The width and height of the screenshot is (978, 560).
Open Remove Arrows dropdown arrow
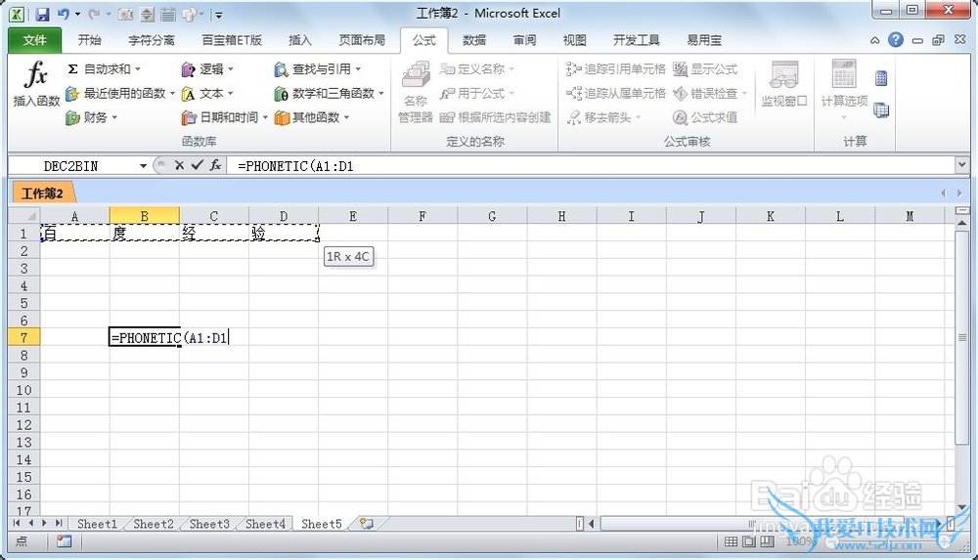(x=638, y=117)
